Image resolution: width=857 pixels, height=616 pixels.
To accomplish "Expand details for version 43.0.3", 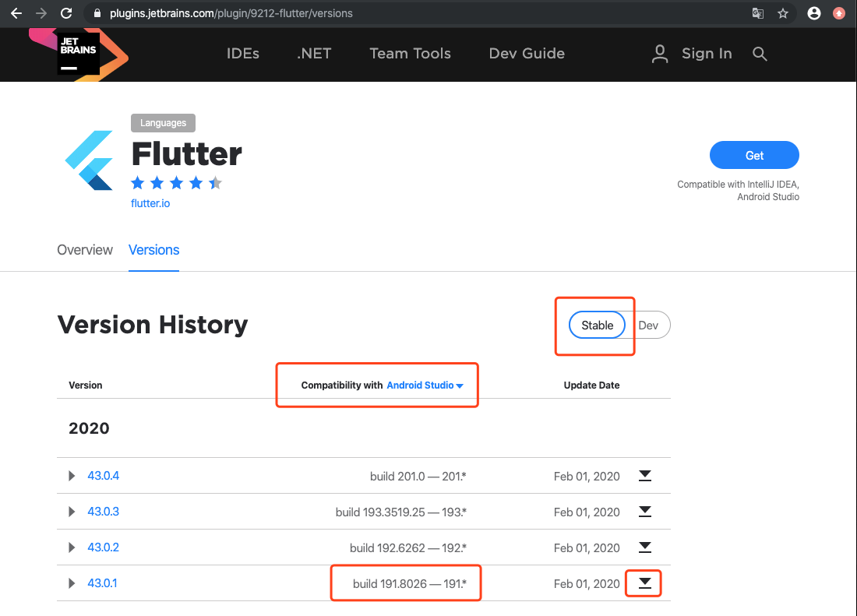I will (x=72, y=512).
